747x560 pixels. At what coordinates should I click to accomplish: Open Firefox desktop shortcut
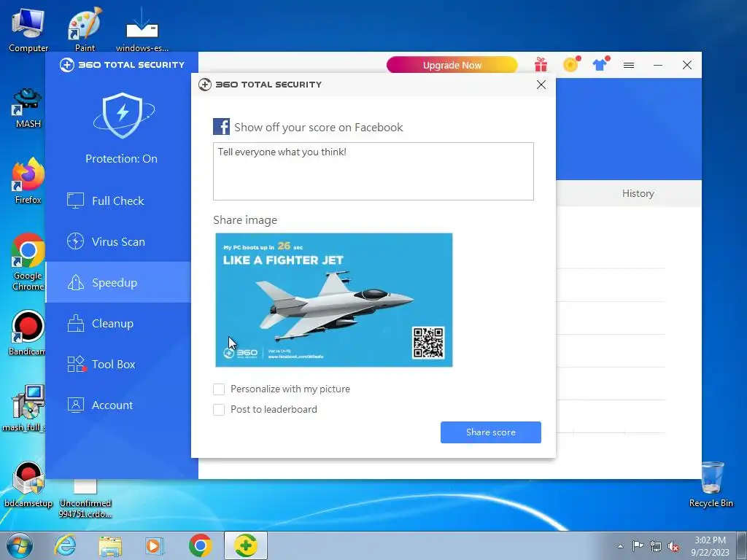pos(28,181)
